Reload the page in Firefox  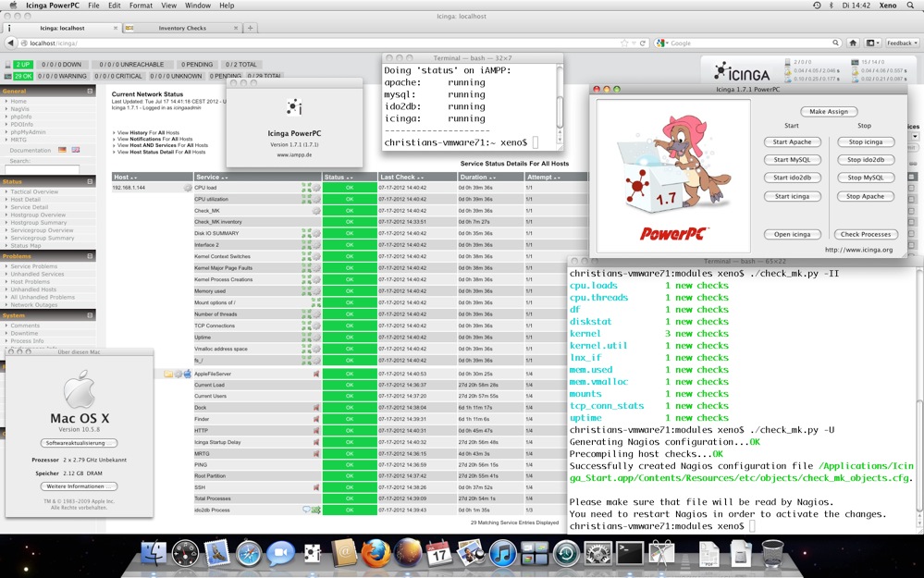(642, 43)
